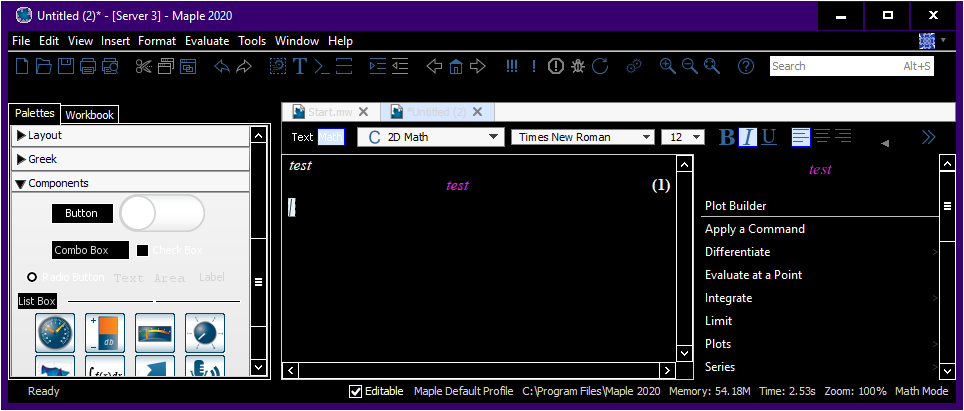
Task: Switch input to Text mode
Action: click(x=302, y=137)
